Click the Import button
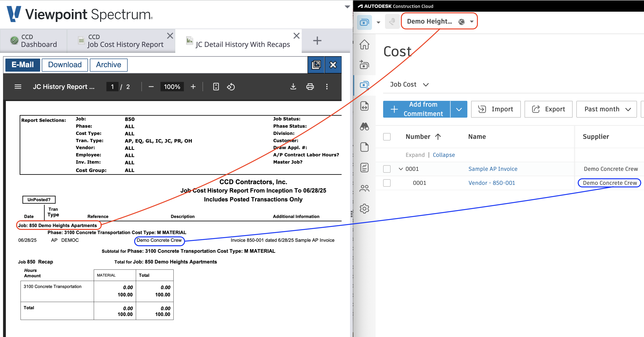The height and width of the screenshot is (337, 644). pos(496,109)
